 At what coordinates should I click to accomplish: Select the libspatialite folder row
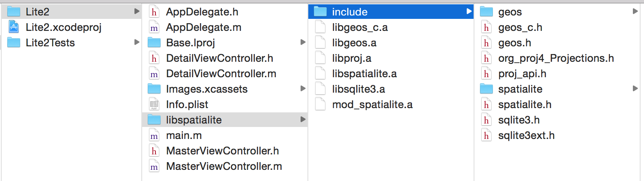225,120
